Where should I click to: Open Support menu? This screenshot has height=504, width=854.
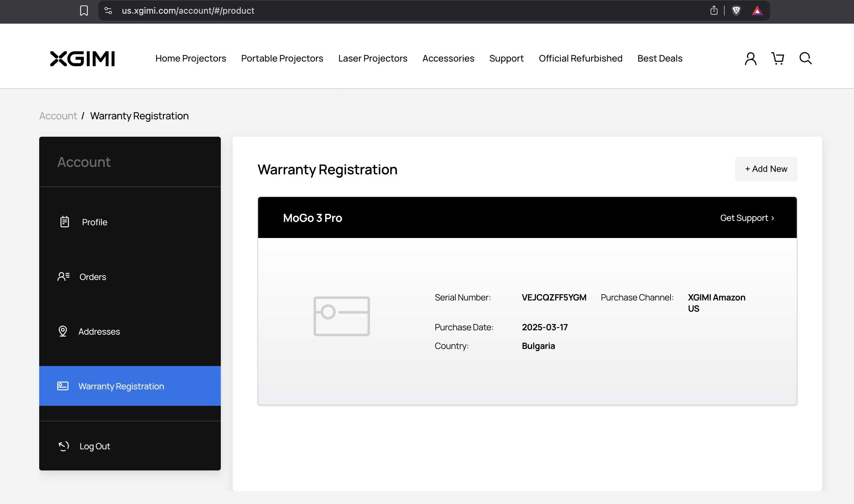click(x=506, y=58)
